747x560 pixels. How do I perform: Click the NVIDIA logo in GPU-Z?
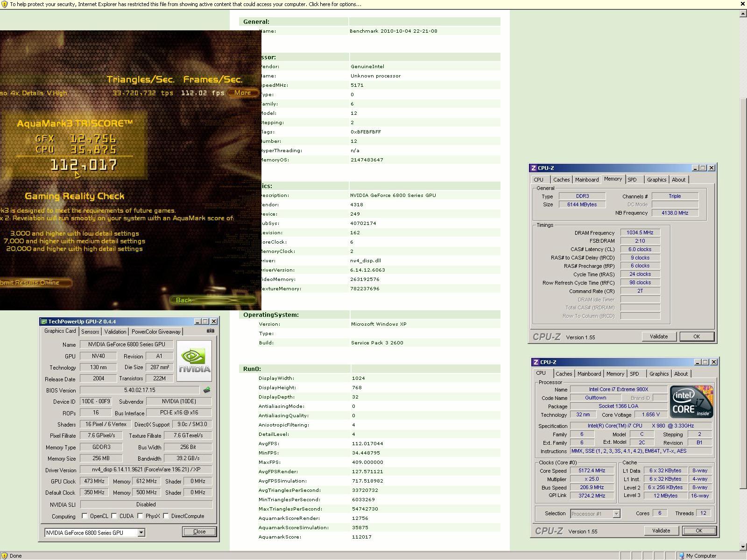194,361
